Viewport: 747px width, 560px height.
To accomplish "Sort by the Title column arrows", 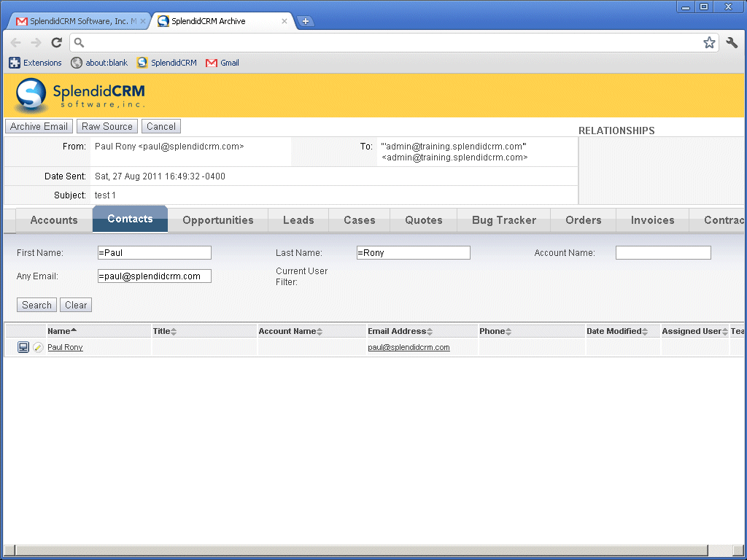I will 174,332.
